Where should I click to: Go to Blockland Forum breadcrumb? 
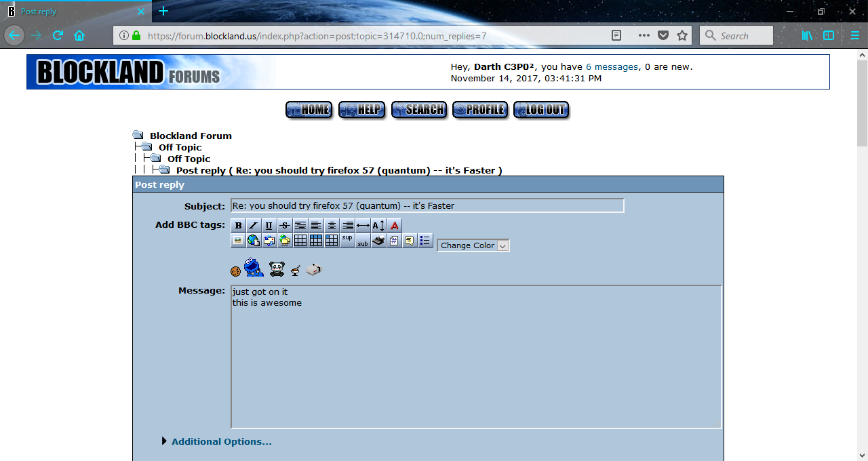point(191,136)
